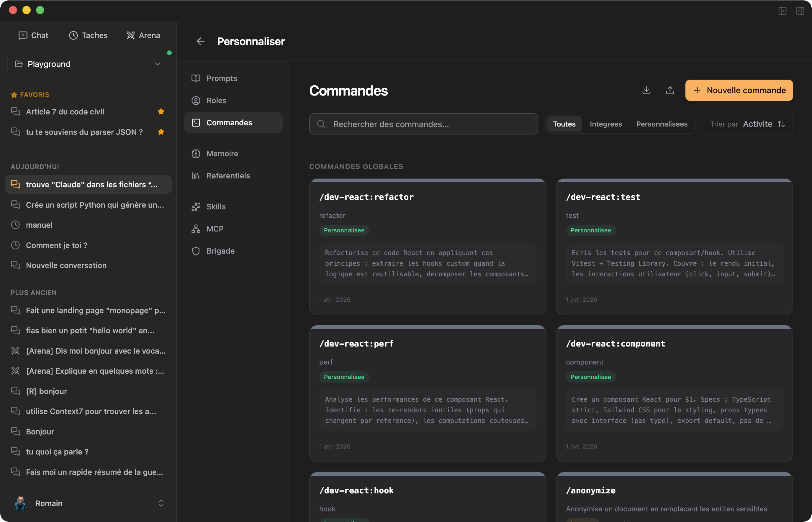The width and height of the screenshot is (812, 522).
Task: Open Arena from the top bar
Action: point(143,35)
